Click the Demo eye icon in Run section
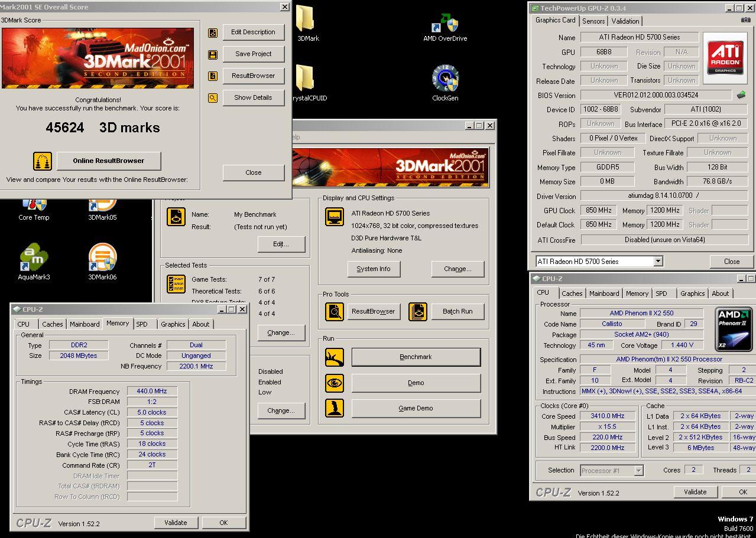This screenshot has width=756, height=538. 335,383
